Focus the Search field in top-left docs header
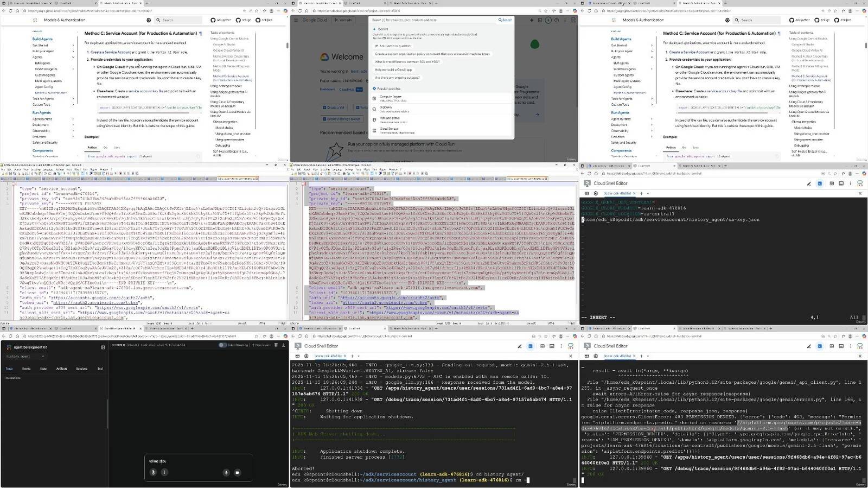The height and width of the screenshot is (488, 868). pyautogui.click(x=179, y=20)
